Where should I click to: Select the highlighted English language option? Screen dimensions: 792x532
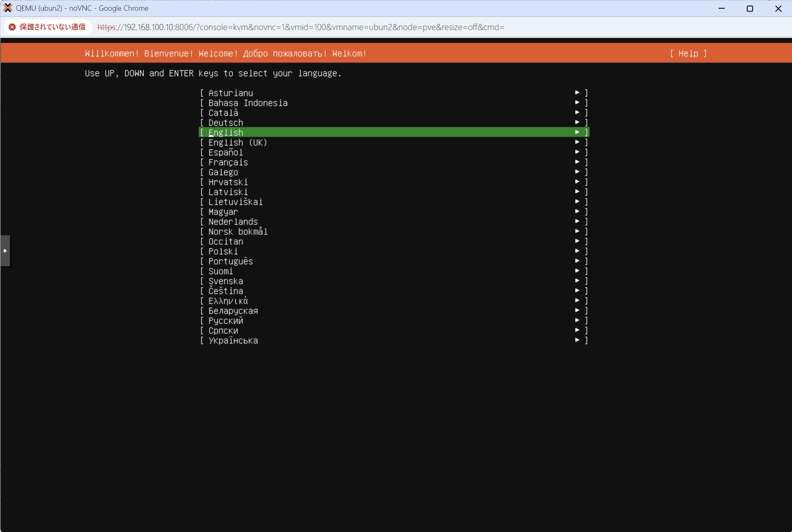(x=226, y=132)
